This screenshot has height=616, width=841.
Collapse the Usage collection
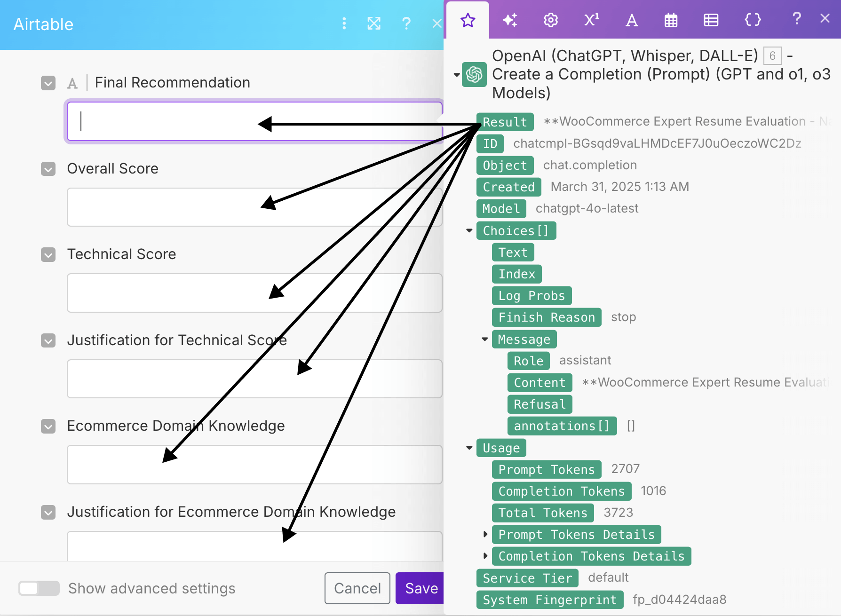(469, 448)
